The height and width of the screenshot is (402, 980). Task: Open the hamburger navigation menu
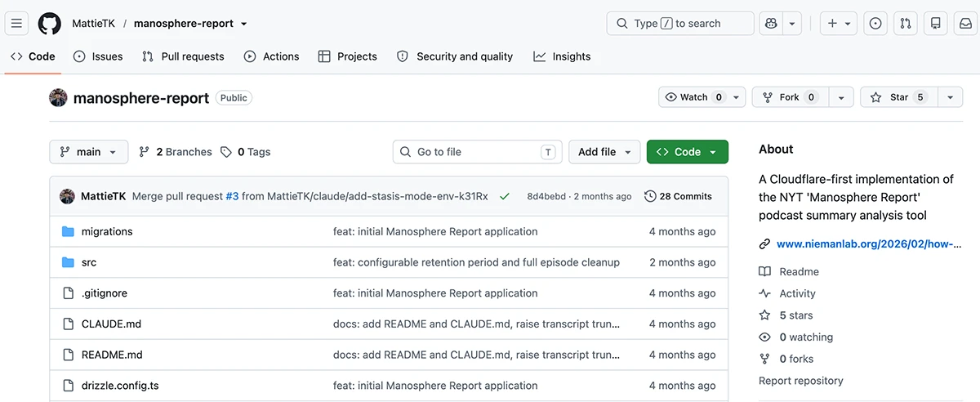[x=17, y=24]
